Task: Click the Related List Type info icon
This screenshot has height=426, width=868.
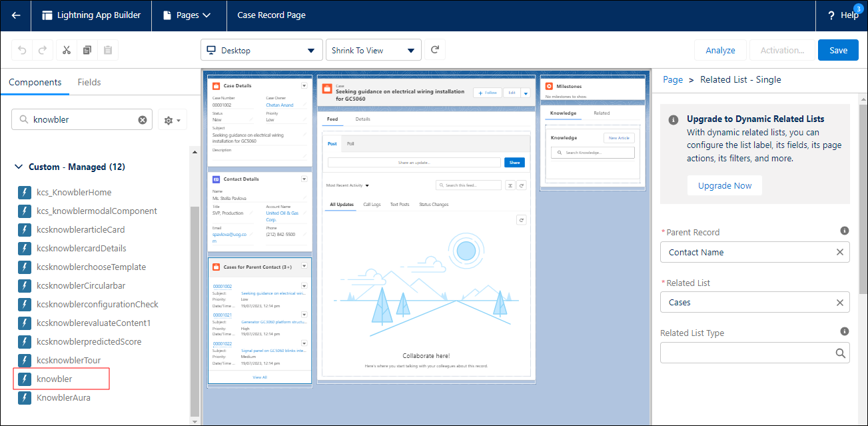Action: pyautogui.click(x=844, y=331)
